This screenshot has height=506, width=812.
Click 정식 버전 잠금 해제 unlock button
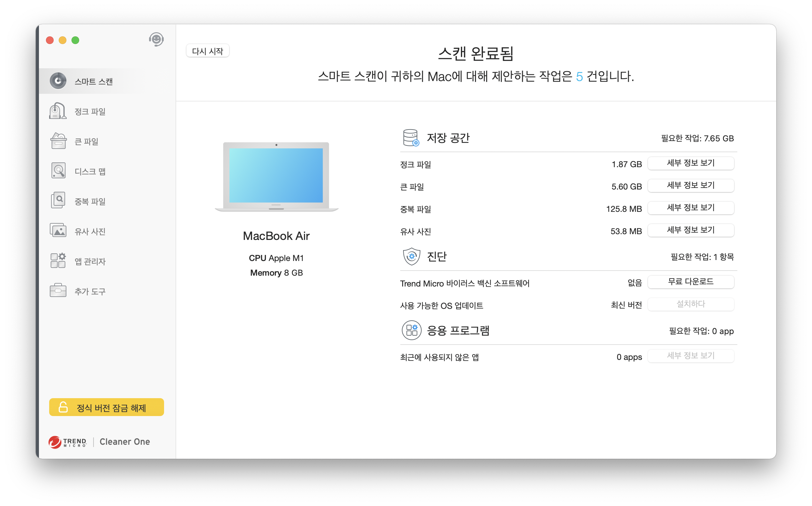(106, 407)
